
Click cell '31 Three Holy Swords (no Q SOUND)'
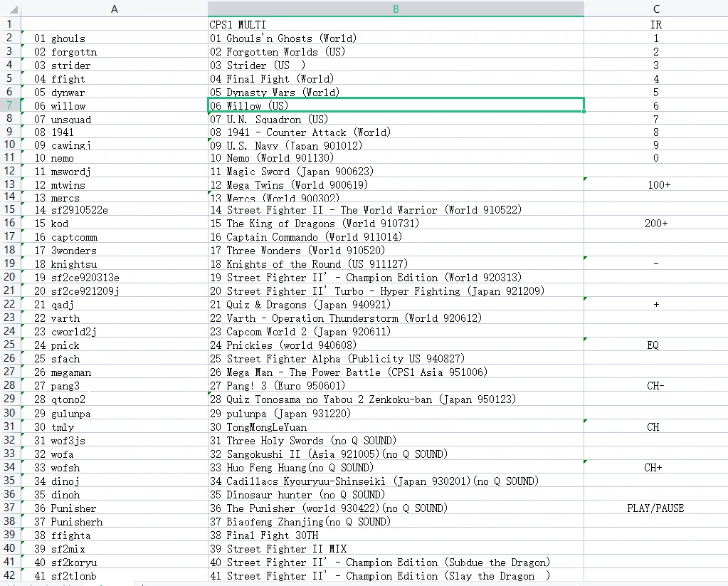point(396,440)
